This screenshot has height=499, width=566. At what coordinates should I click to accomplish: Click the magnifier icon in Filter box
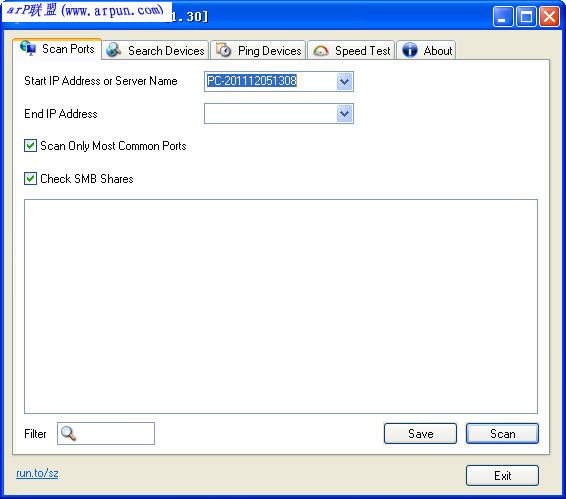(68, 433)
